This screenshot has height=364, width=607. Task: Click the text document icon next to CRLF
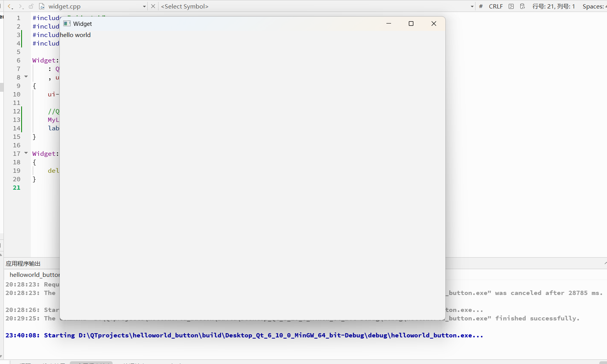511,7
